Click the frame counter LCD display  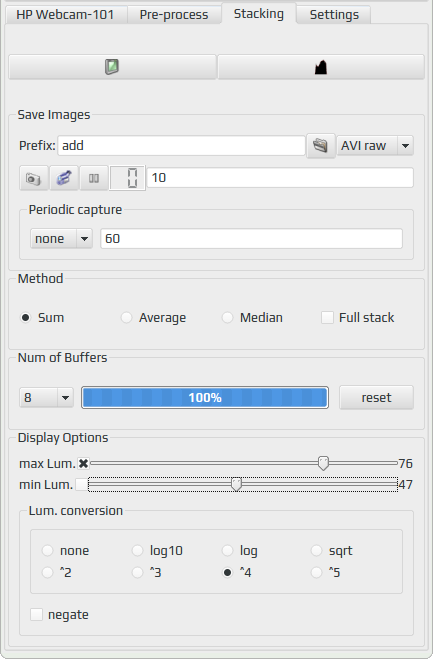[127, 178]
